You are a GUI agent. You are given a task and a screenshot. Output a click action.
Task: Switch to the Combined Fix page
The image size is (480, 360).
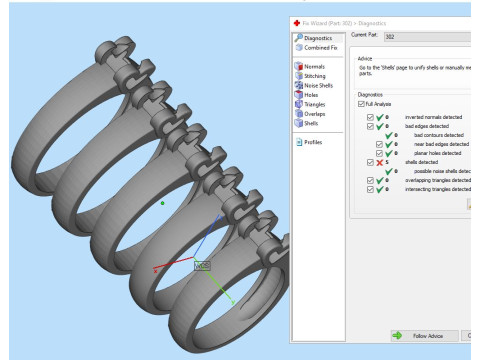(x=321, y=48)
